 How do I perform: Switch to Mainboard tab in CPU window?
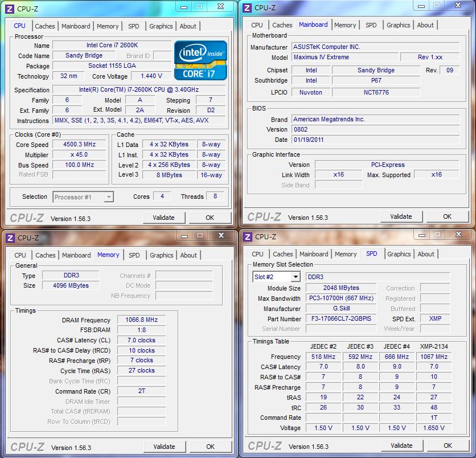coord(76,26)
